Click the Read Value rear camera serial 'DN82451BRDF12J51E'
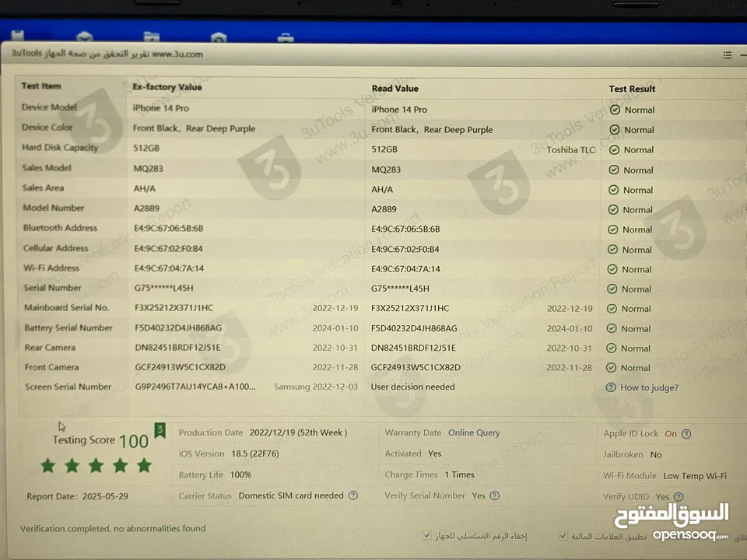Screen dimensions: 747x560 (413, 348)
